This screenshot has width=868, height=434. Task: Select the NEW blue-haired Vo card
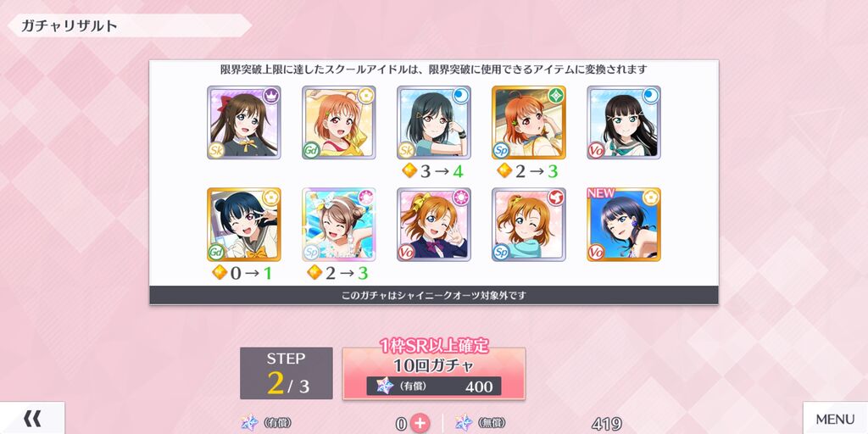coord(624,224)
